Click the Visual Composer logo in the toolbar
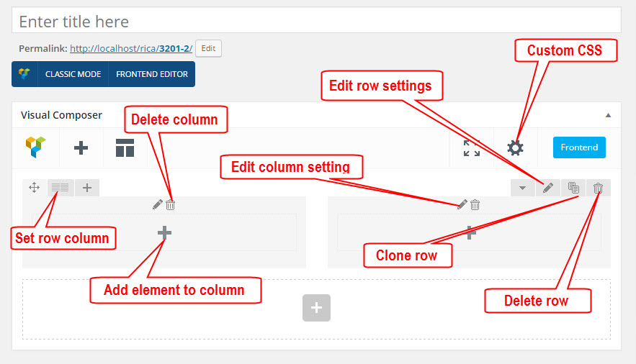Screen dimensions: 636x364 36,147
